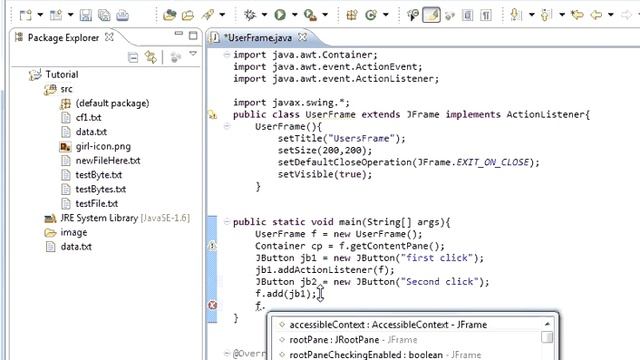Screen dimensions: 640x360
Task: Click the Save toolbar icon
Action: (86, 15)
